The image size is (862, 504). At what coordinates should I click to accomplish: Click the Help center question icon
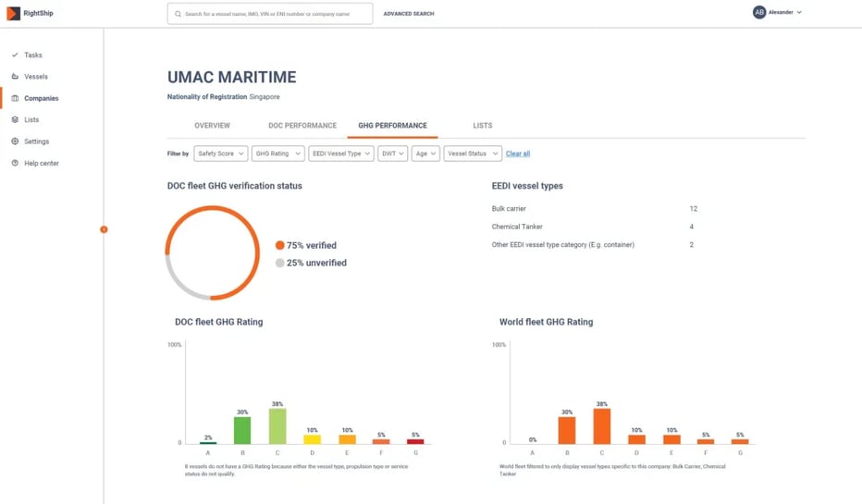point(15,164)
